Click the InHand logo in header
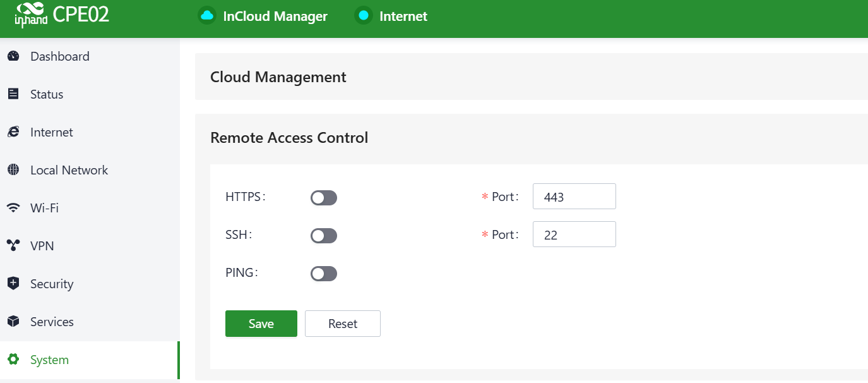Screen dimensions: 868x383 point(31,16)
